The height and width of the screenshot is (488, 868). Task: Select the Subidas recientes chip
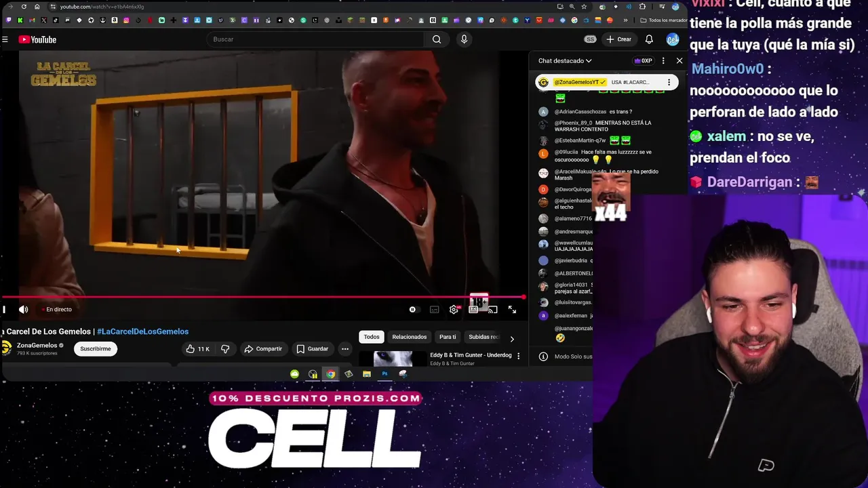tap(484, 337)
